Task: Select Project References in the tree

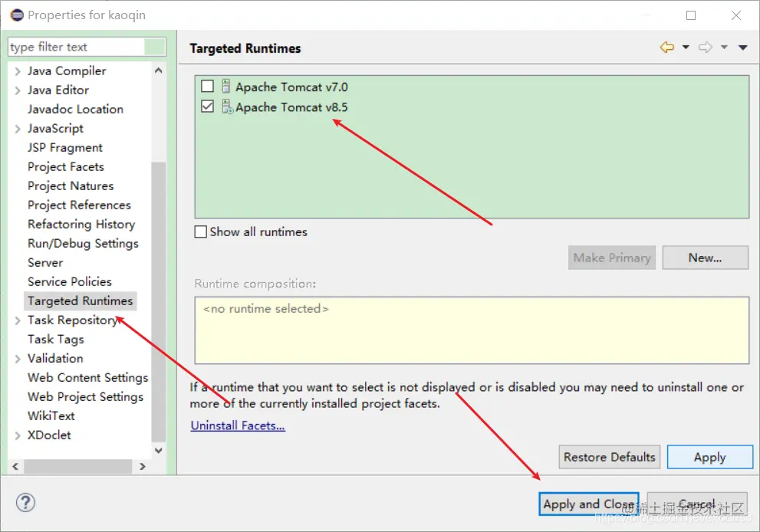Action: click(79, 205)
